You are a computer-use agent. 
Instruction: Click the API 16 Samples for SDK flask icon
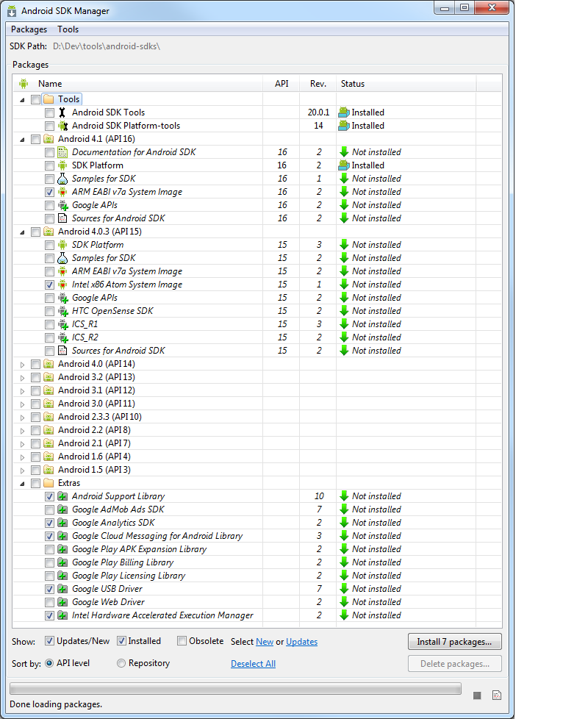(62, 179)
